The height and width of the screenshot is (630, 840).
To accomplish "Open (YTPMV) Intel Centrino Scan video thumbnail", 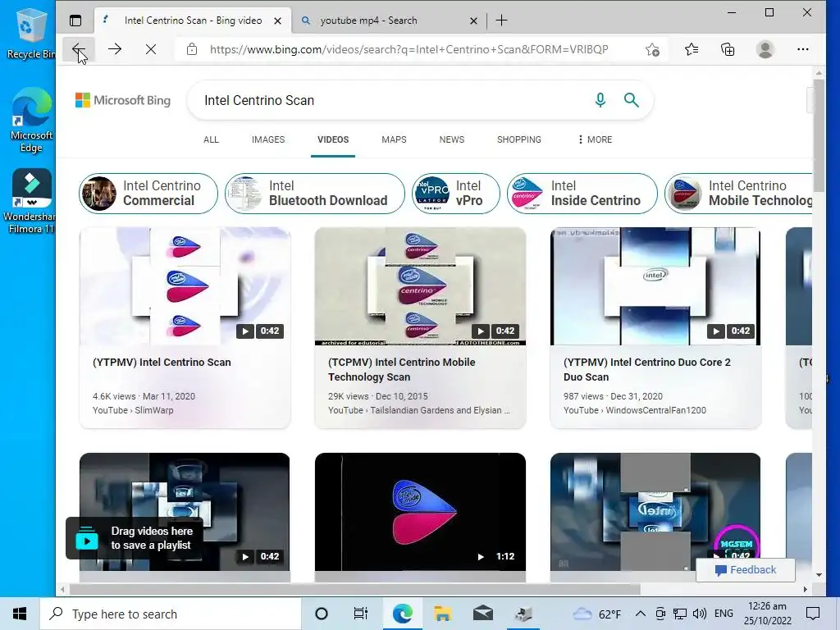I will (x=185, y=286).
